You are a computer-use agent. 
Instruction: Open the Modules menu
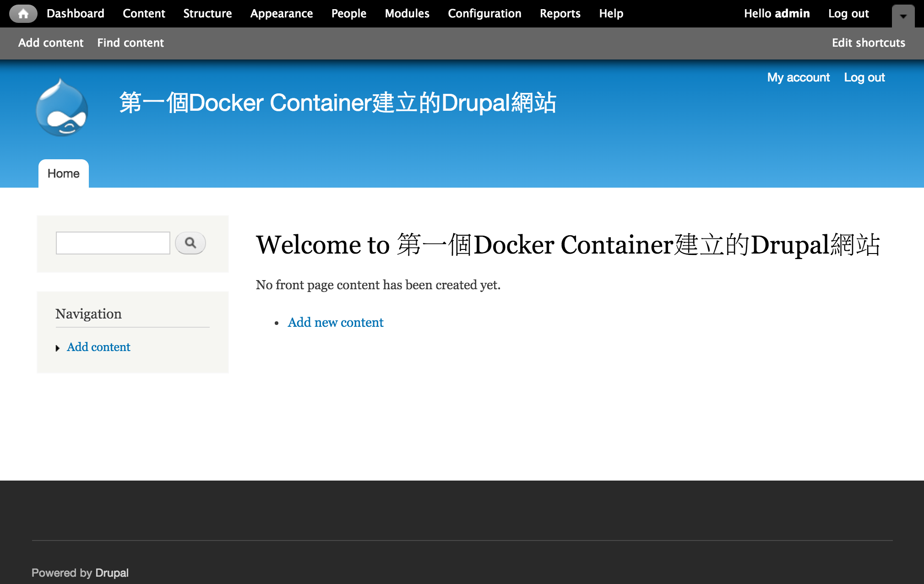coord(407,14)
